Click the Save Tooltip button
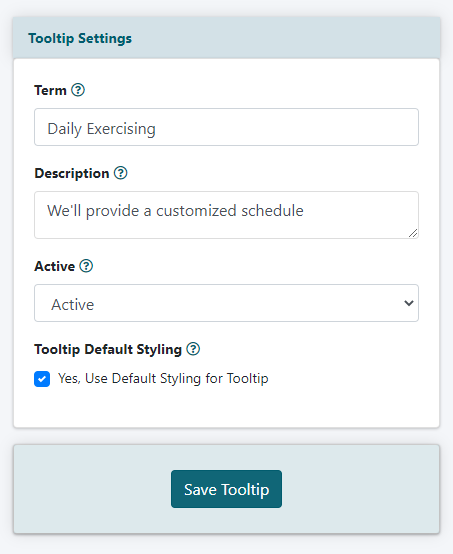This screenshot has height=554, width=453. point(226,489)
